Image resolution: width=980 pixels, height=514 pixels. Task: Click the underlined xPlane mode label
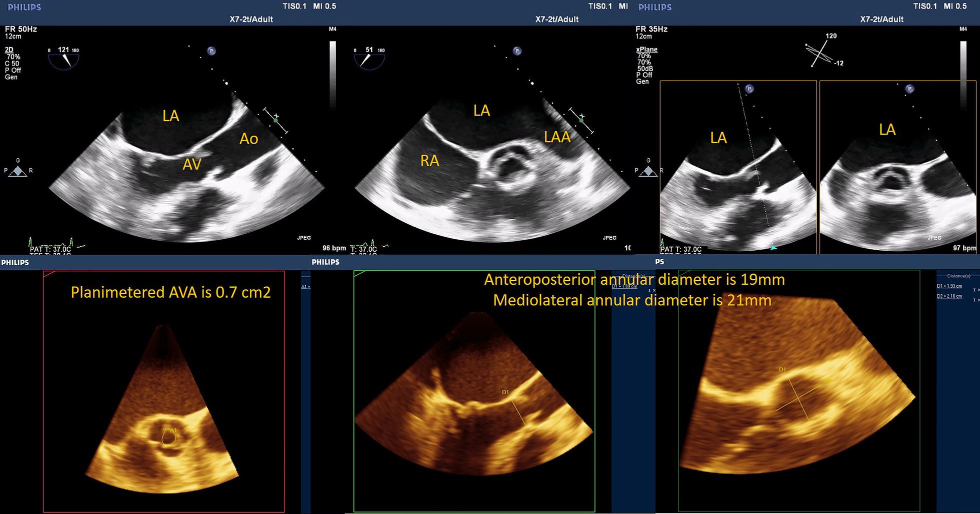point(646,49)
